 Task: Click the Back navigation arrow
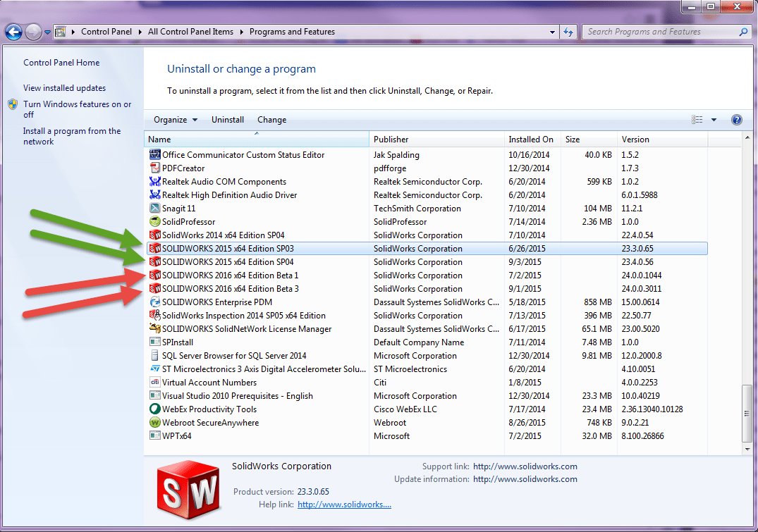click(x=13, y=32)
